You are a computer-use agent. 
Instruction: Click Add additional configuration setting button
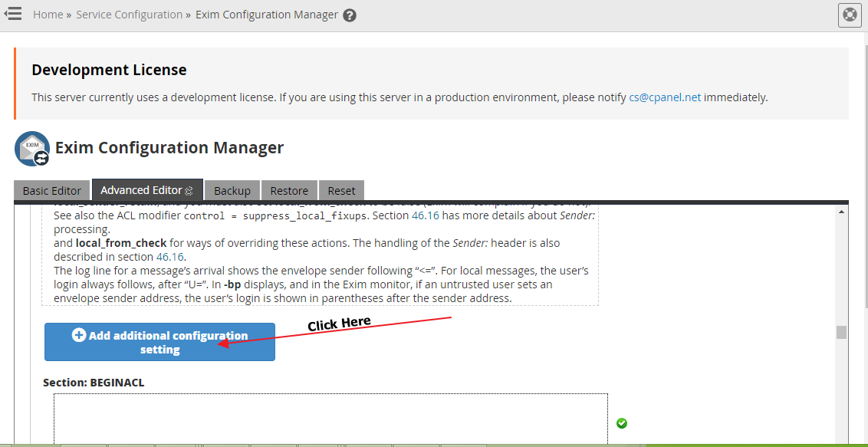160,342
